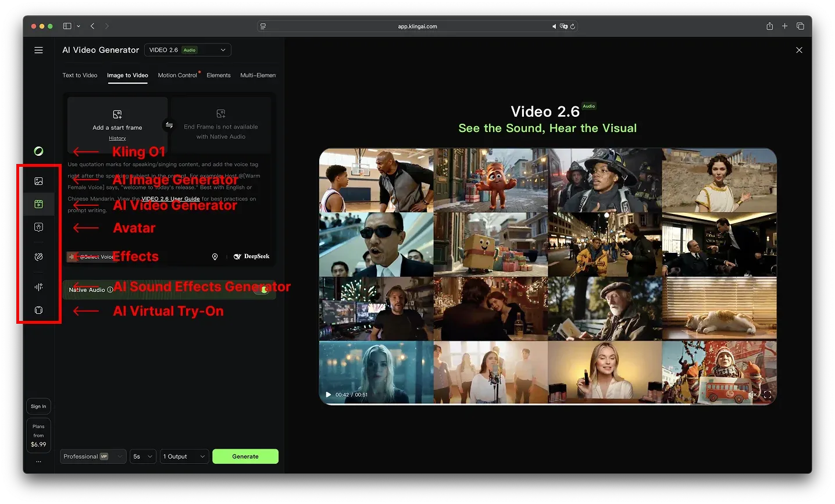Open the Avatar tool in the sidebar
The image size is (835, 504).
(38, 227)
